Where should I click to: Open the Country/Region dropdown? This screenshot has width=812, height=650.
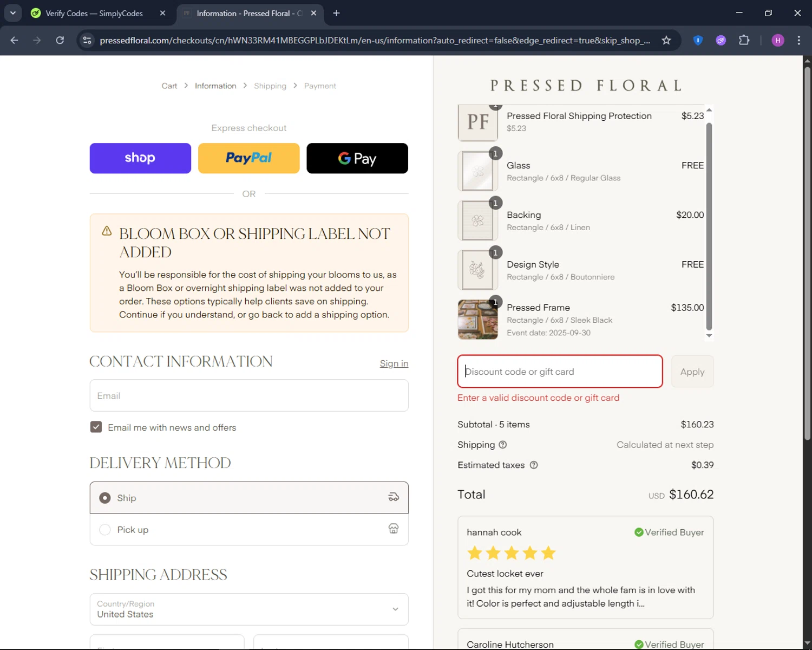pos(249,609)
